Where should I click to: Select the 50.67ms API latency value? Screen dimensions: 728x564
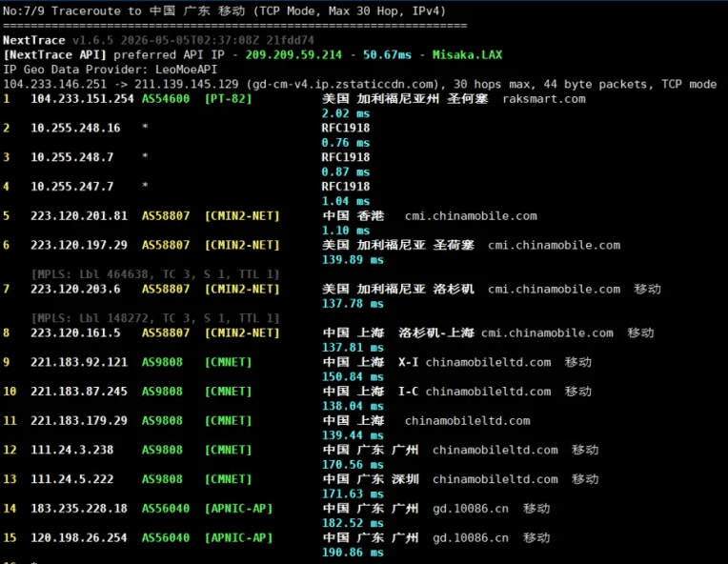(387, 54)
